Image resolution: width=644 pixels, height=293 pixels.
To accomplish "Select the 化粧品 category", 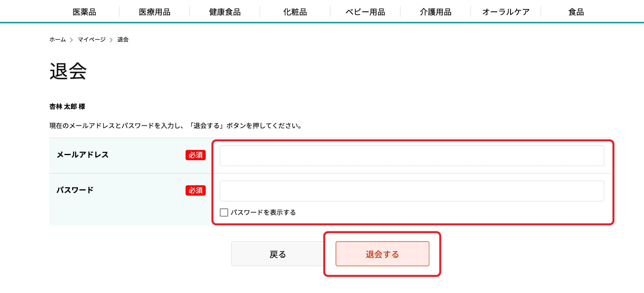I will 295,12.
